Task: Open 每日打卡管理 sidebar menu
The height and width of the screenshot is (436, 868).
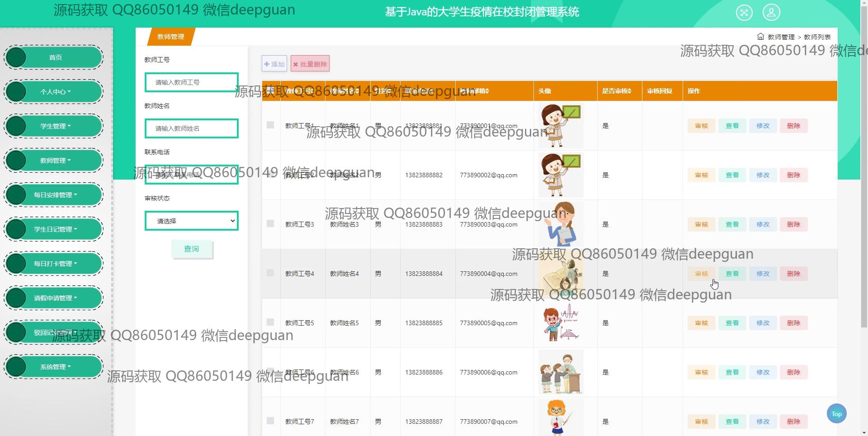Action: [x=55, y=264]
